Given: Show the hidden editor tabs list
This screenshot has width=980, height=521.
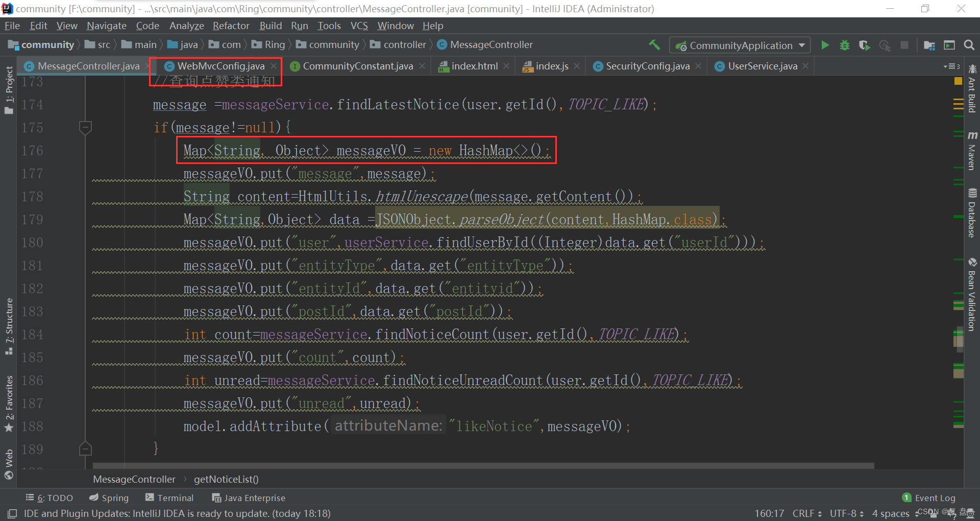Looking at the screenshot, I should tap(951, 66).
